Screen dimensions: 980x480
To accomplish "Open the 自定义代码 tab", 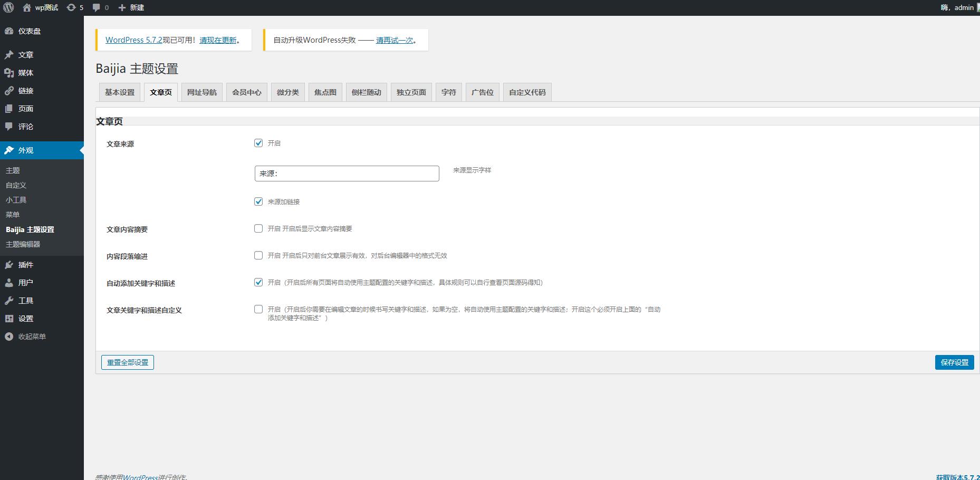I will (x=527, y=92).
